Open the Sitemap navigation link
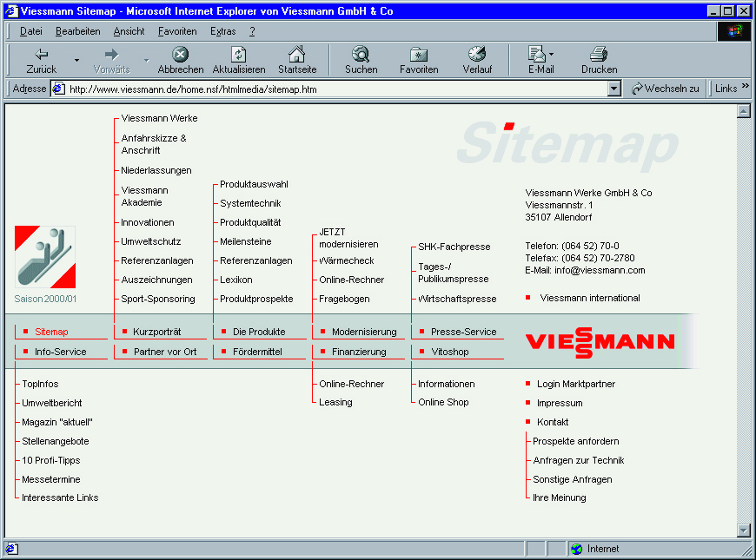Image resolution: width=756 pixels, height=560 pixels. click(51, 332)
